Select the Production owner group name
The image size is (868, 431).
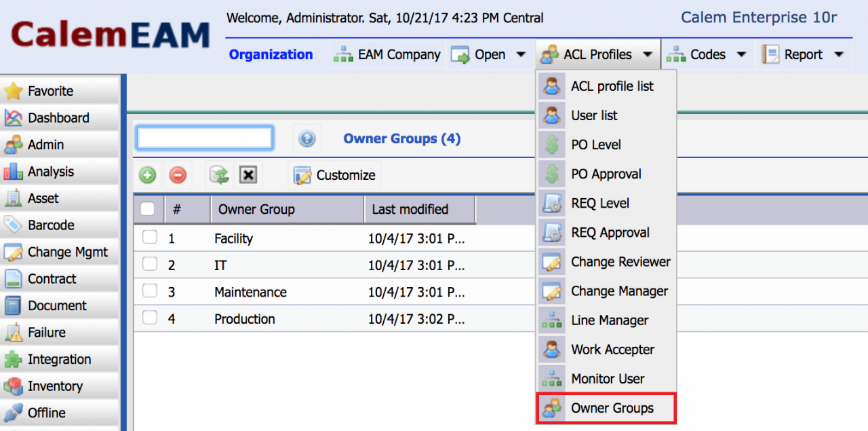tap(245, 319)
